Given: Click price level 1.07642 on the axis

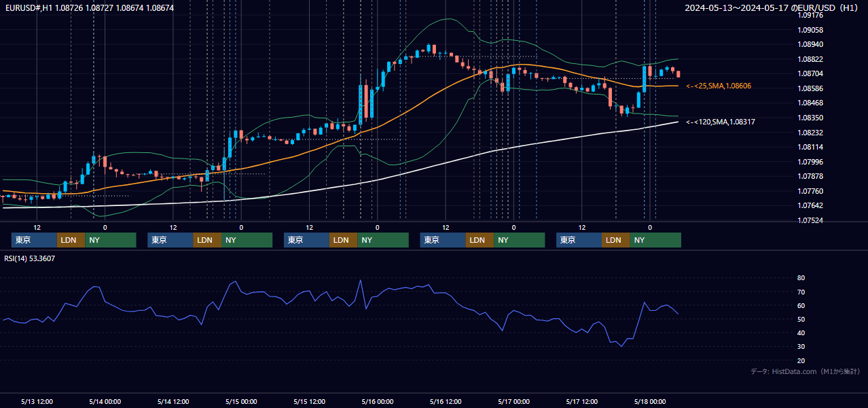Looking at the screenshot, I should (810, 205).
